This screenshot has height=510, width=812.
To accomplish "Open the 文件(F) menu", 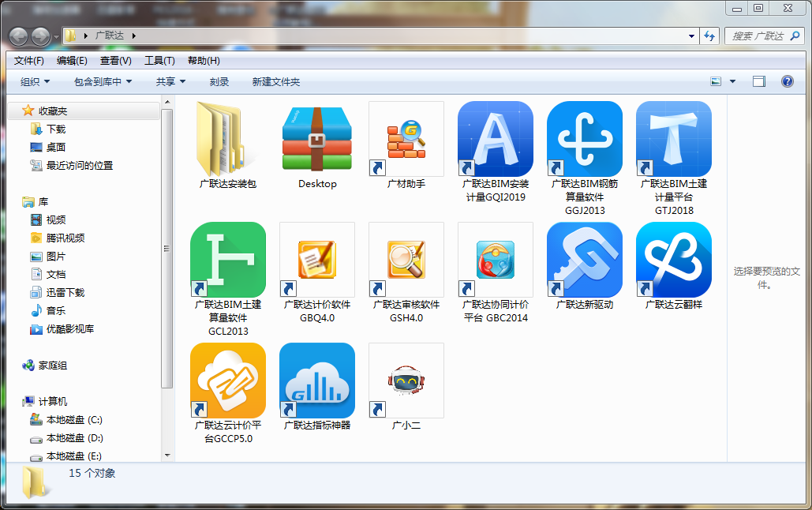I will (29, 61).
